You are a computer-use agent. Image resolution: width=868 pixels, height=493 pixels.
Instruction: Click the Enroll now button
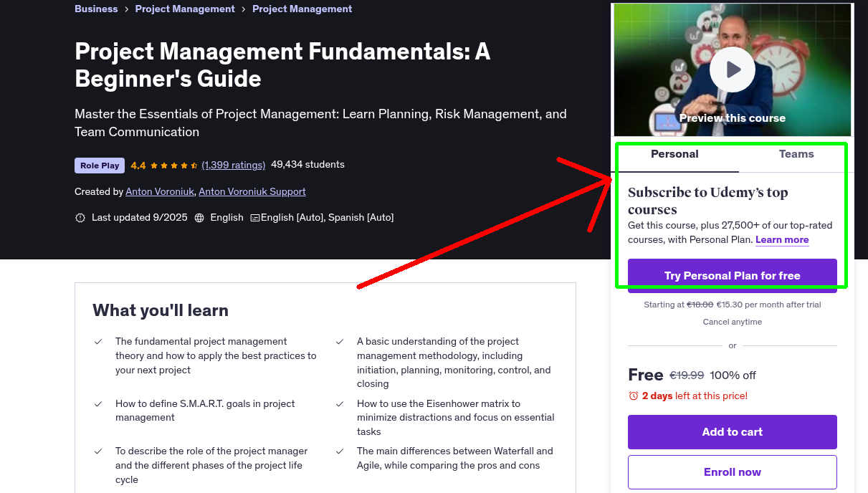733,472
